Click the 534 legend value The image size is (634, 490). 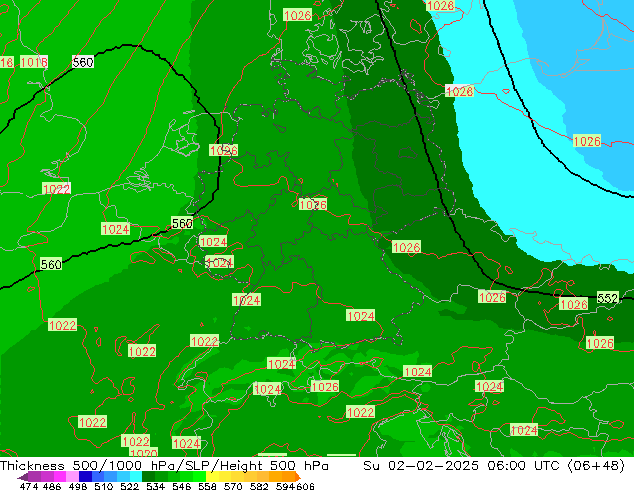coord(155,486)
